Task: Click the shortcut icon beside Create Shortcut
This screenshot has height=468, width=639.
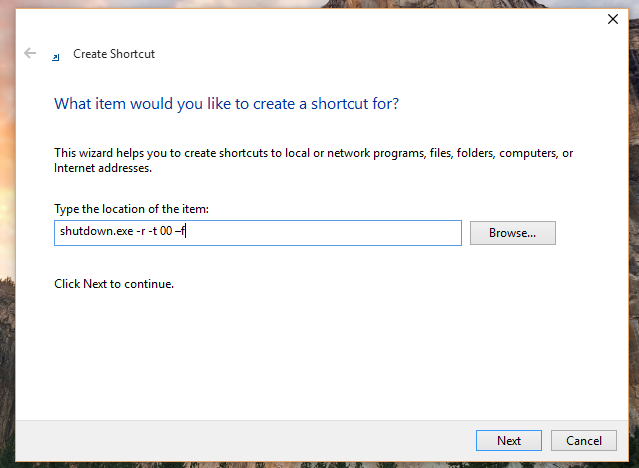Action: pos(56,55)
